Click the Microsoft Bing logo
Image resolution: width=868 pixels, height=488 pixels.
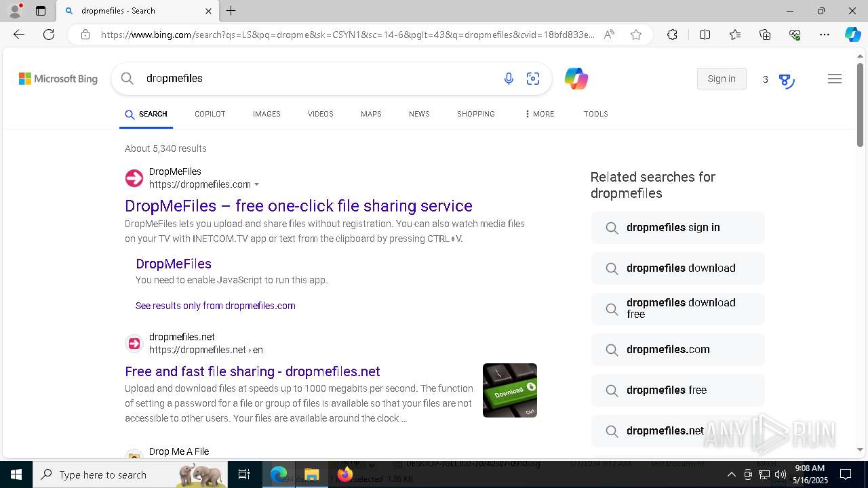[58, 79]
